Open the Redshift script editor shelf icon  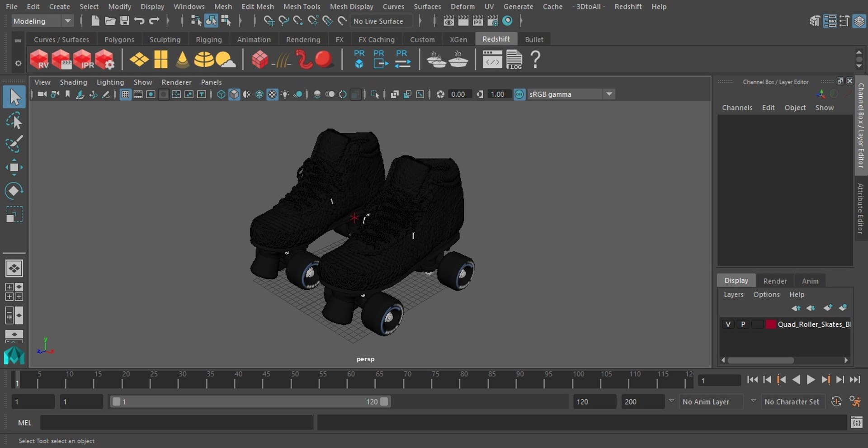[492, 60]
